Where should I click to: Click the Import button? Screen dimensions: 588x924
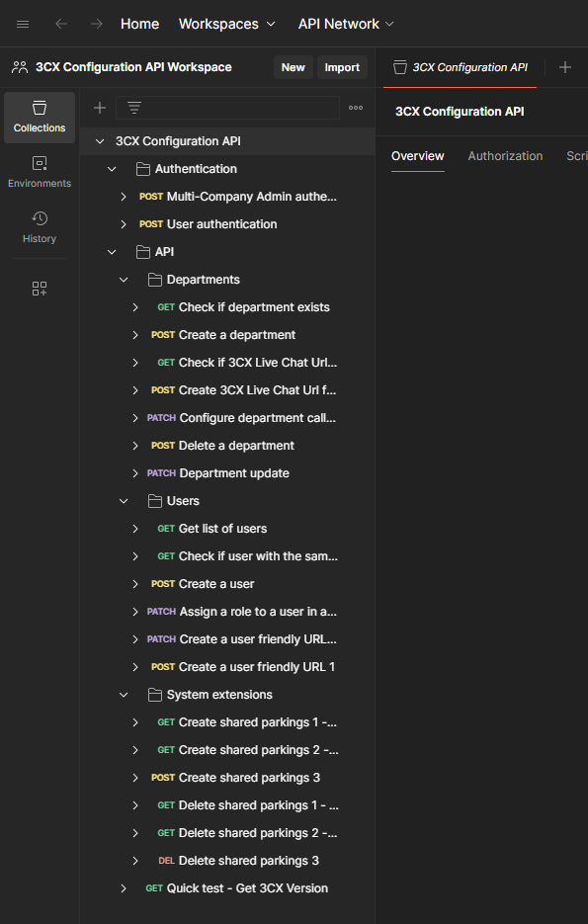tap(342, 67)
